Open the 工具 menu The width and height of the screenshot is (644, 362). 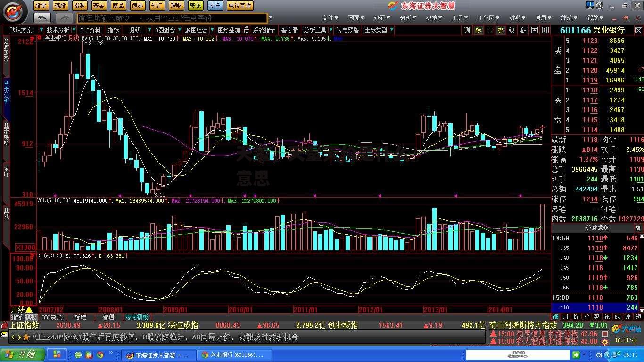[460, 18]
